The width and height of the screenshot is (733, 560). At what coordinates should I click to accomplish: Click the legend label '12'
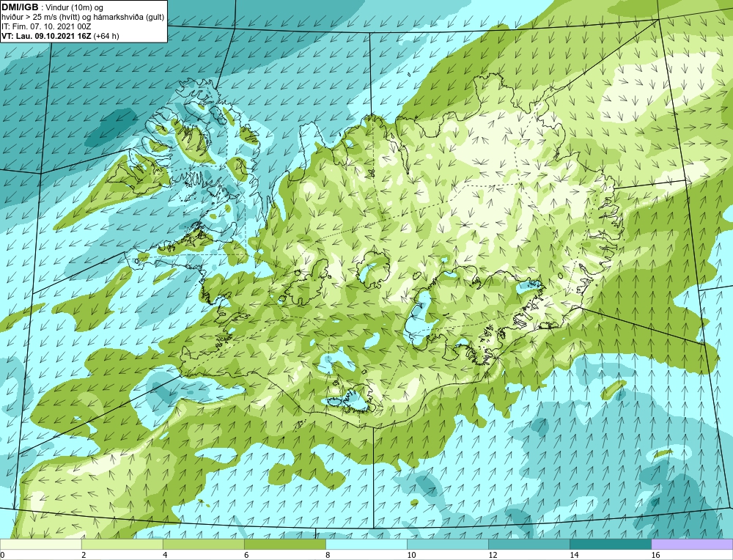tap(493, 555)
